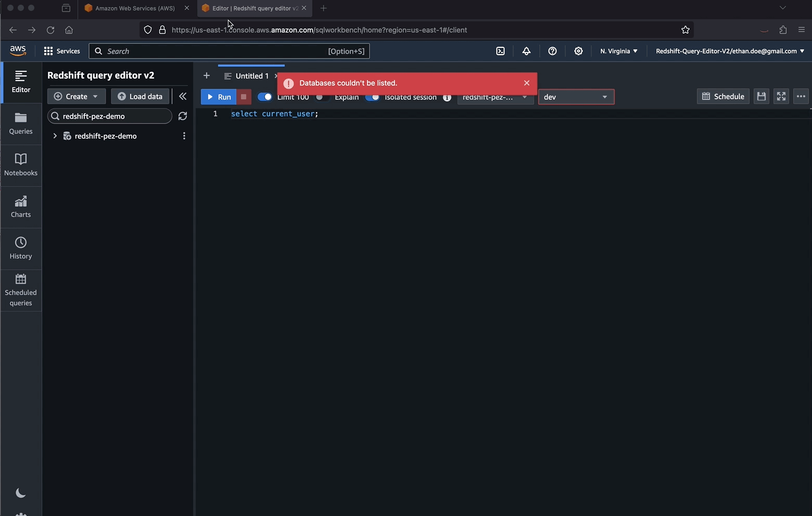Select the Untitled 1 editor tab
This screenshot has height=516, width=812.
coord(252,76)
